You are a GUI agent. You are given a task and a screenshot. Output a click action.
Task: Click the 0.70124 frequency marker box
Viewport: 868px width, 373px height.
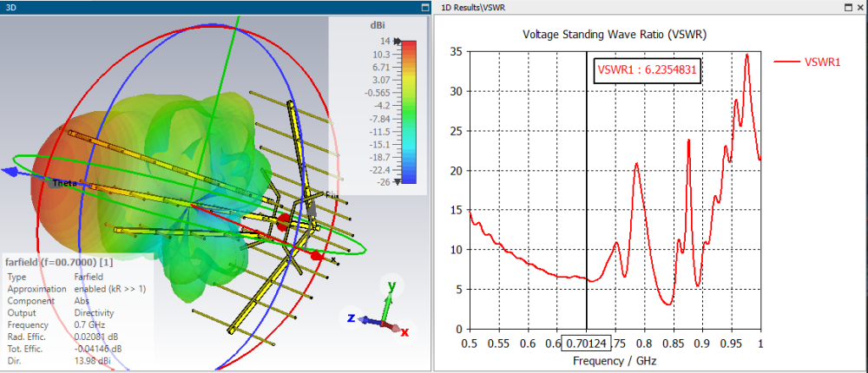(x=587, y=342)
